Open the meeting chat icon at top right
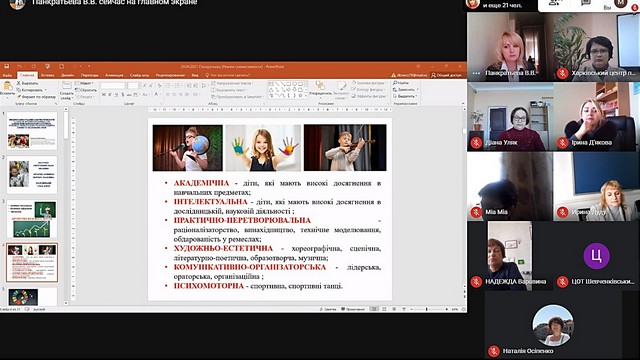640x360 pixels. click(586, 3)
